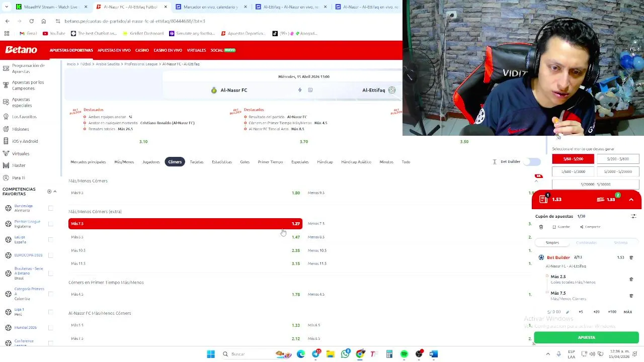The width and height of the screenshot is (644, 362).
Task: Switch to the Tarjetas market tab
Action: point(197,162)
